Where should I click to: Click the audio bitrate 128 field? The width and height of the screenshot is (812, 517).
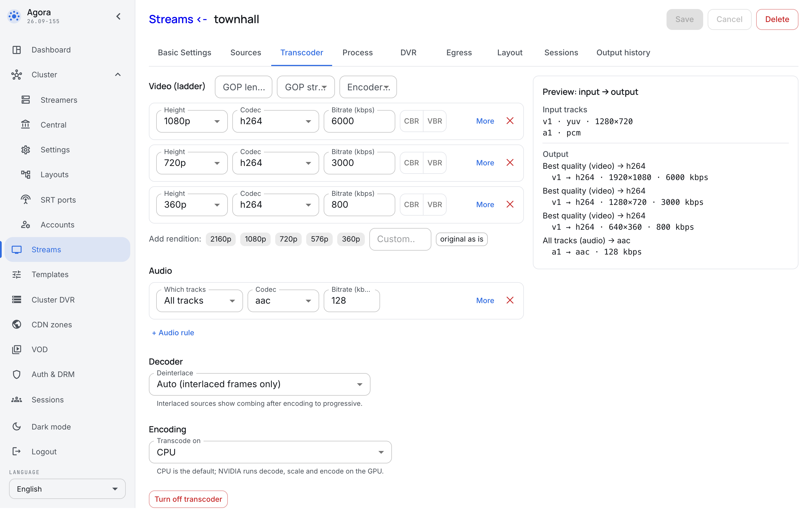coord(352,301)
